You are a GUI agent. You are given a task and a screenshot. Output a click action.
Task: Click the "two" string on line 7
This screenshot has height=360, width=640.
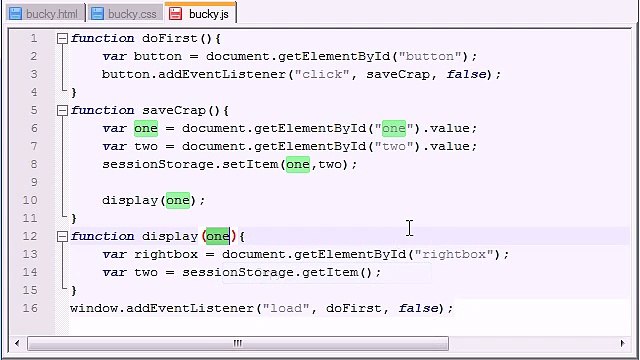tap(393, 146)
